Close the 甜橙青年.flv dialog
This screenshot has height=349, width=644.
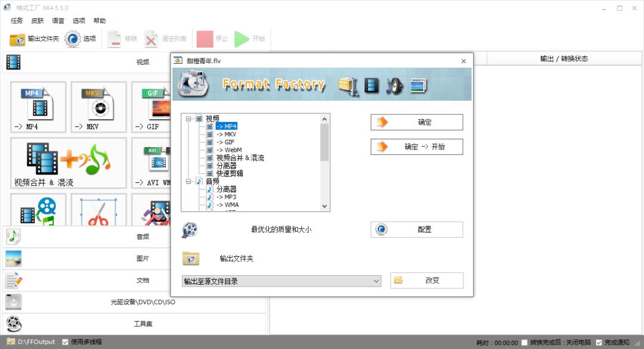click(464, 61)
